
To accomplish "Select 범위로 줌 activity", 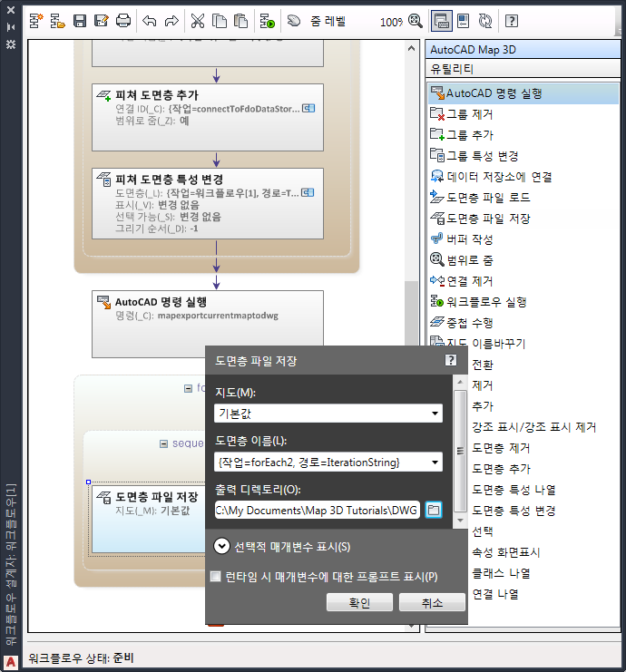I will pyautogui.click(x=523, y=260).
